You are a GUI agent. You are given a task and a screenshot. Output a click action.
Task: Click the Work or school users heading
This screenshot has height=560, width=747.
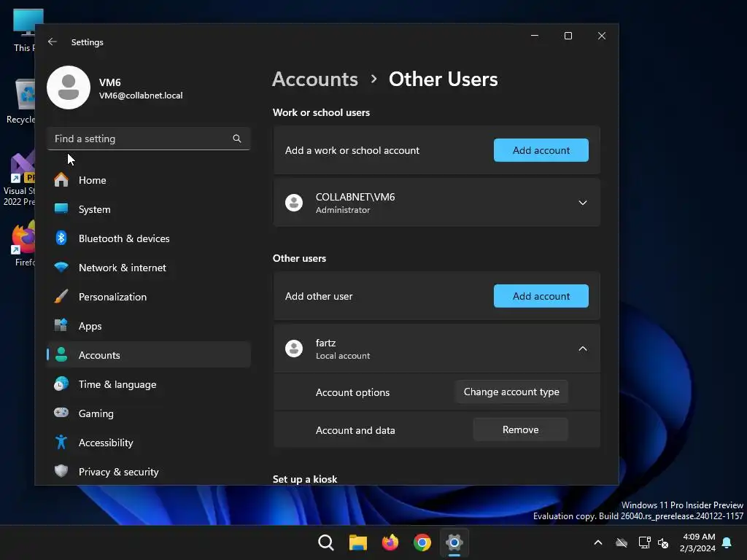[x=321, y=112]
